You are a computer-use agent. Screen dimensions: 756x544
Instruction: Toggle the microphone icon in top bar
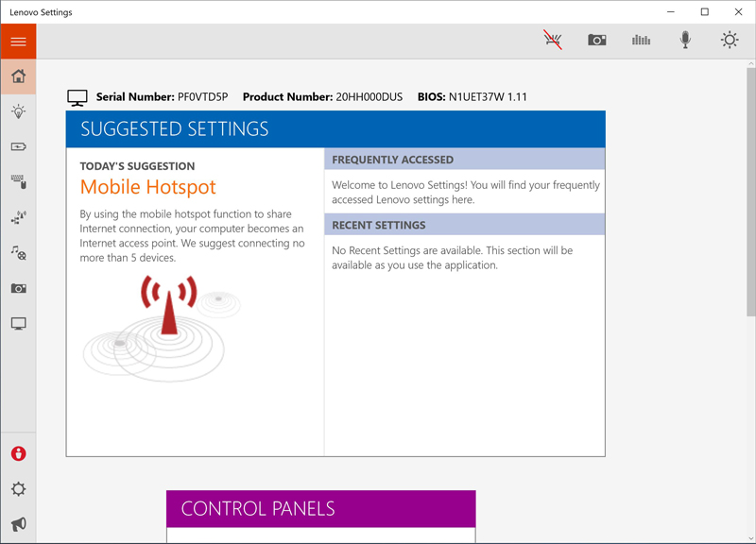pos(685,40)
